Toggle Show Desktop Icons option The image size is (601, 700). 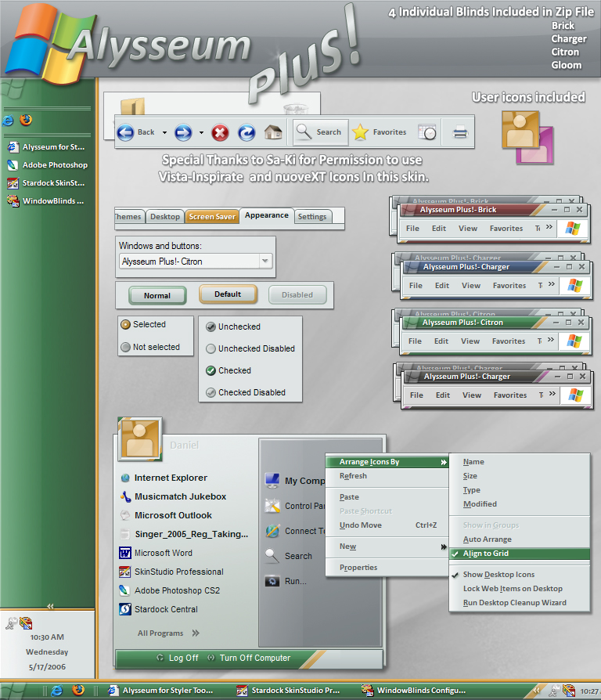coord(520,575)
